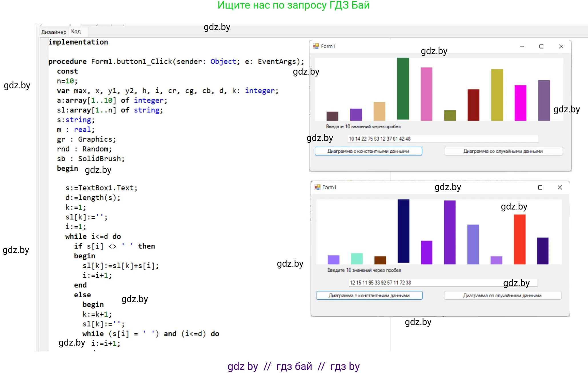Screen dimensions: 588x373
Task: Switch to the Дизайнер tab
Action: pyautogui.click(x=53, y=32)
